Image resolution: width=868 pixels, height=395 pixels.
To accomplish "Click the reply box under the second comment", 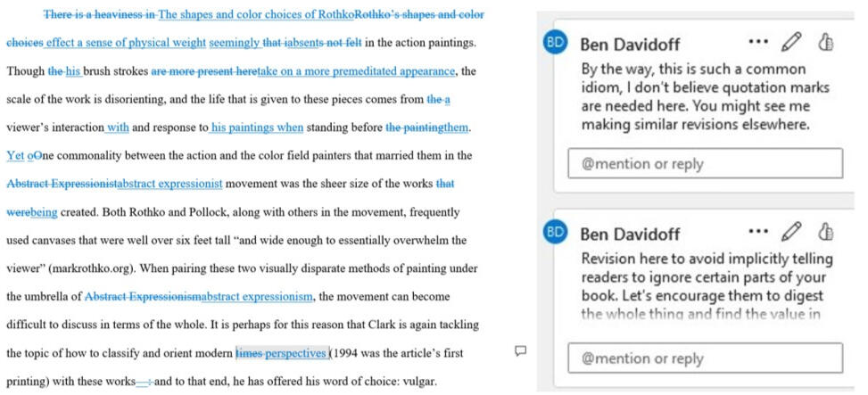I will (x=705, y=358).
